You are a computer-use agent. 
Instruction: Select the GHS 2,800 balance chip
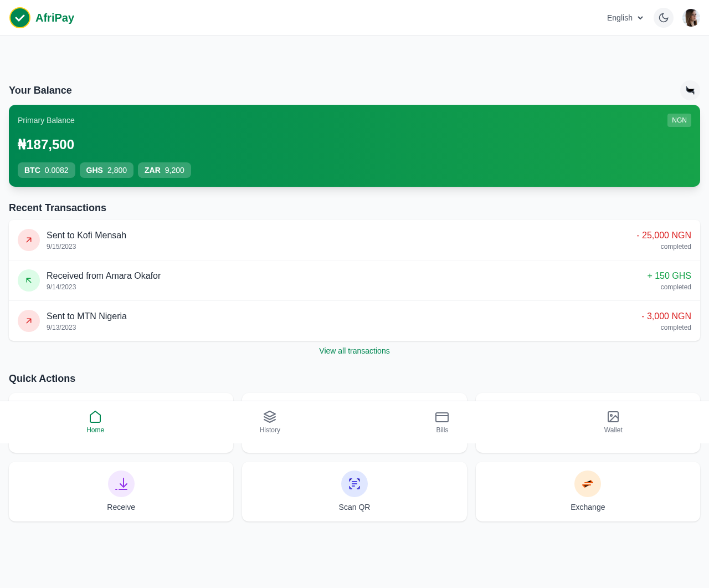106,170
